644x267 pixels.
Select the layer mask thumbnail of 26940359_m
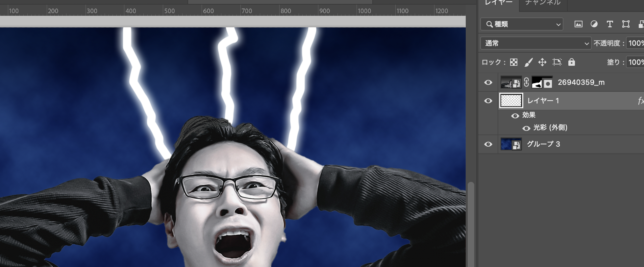point(542,82)
